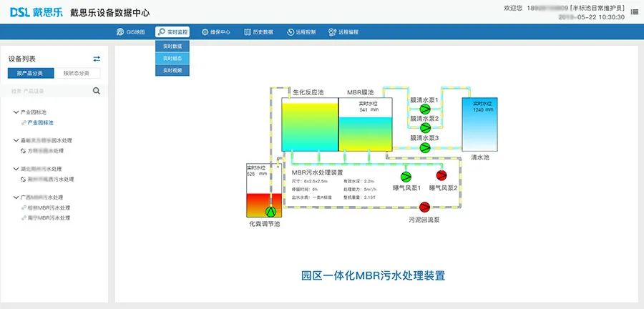Click the search magnifier icon in device list
Viewport: 644px width, 309px height.
pos(97,91)
